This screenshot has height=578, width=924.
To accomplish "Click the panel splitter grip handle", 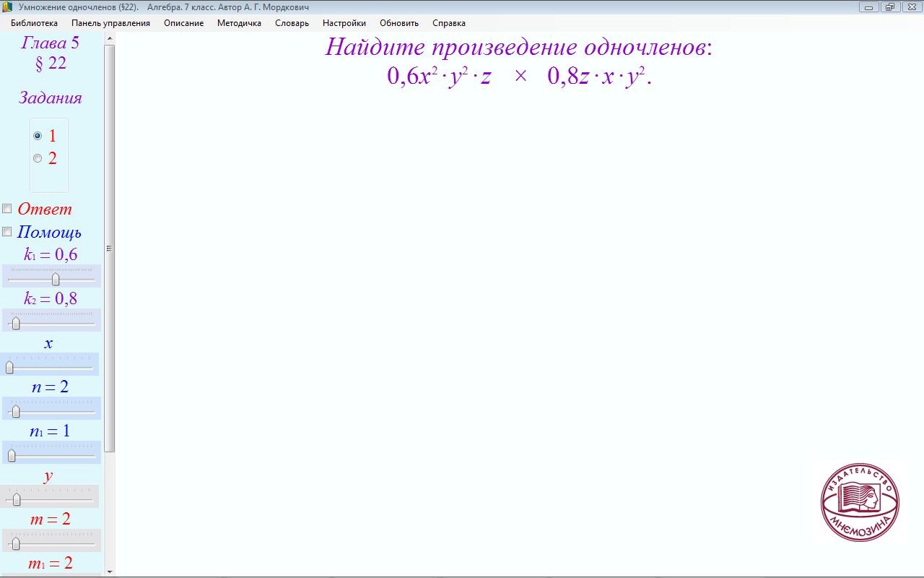I will tap(109, 249).
